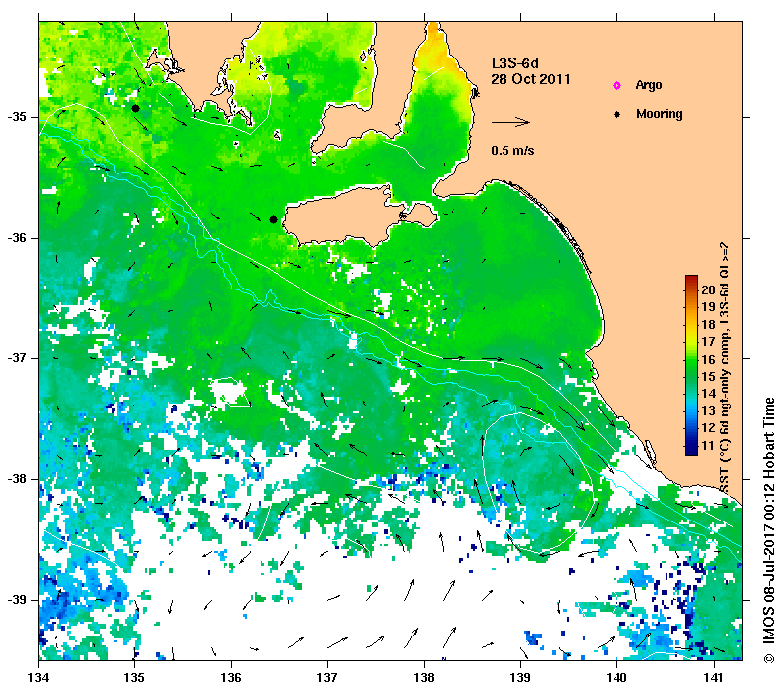Image resolution: width=784 pixels, height=694 pixels.
Task: Click the mooring dot near Kangaroo Island
Action: [x=273, y=219]
